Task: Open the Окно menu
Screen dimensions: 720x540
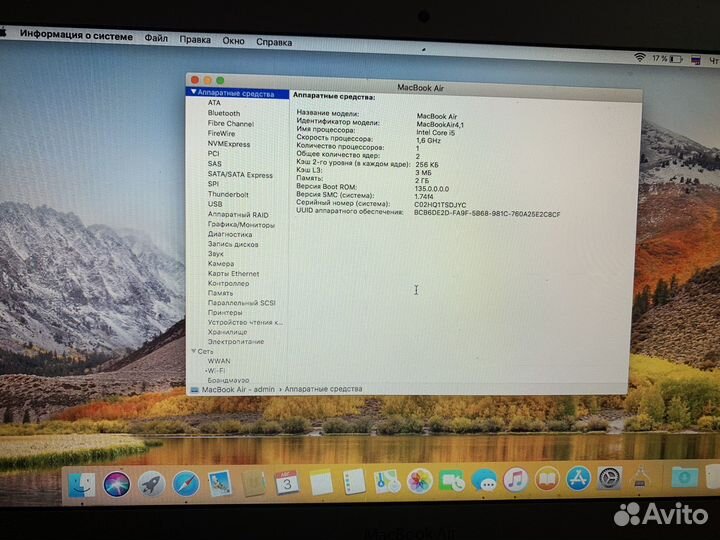Action: click(233, 41)
